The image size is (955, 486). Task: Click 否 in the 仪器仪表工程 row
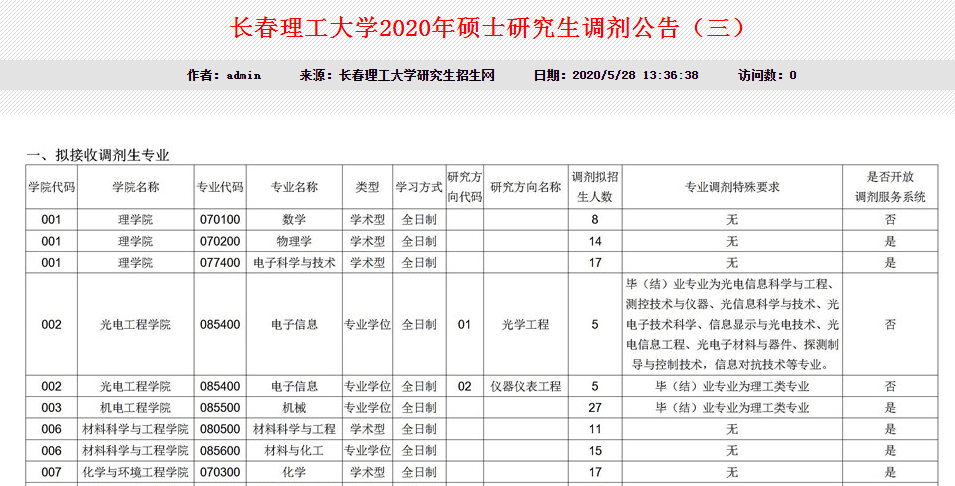890,386
